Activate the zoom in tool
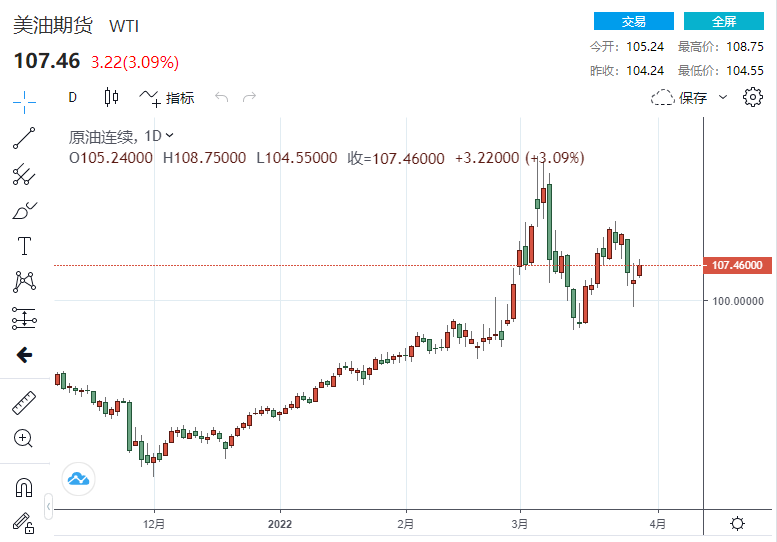The height and width of the screenshot is (542, 777). coord(24,438)
